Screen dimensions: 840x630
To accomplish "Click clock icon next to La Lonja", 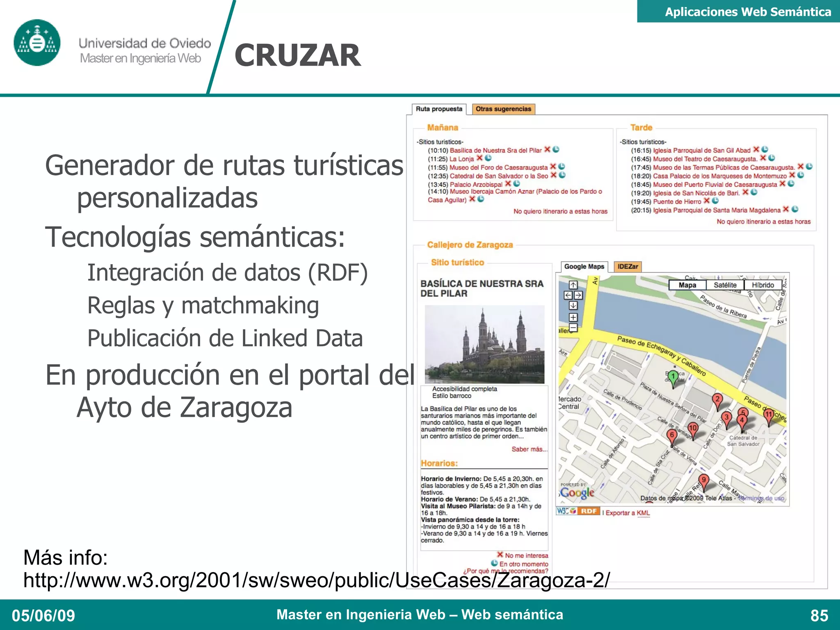I will point(488,158).
